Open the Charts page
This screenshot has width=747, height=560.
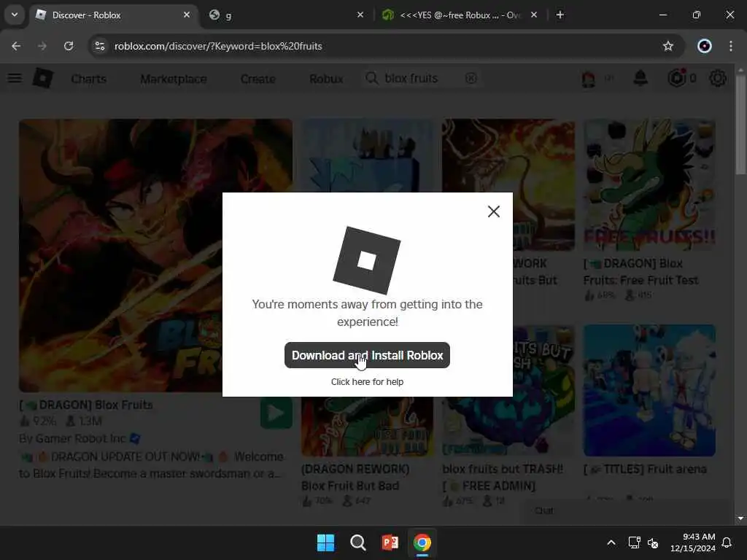[x=88, y=79]
